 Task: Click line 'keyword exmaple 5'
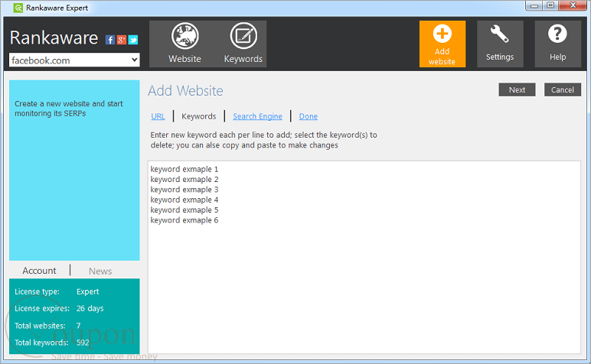tap(184, 210)
